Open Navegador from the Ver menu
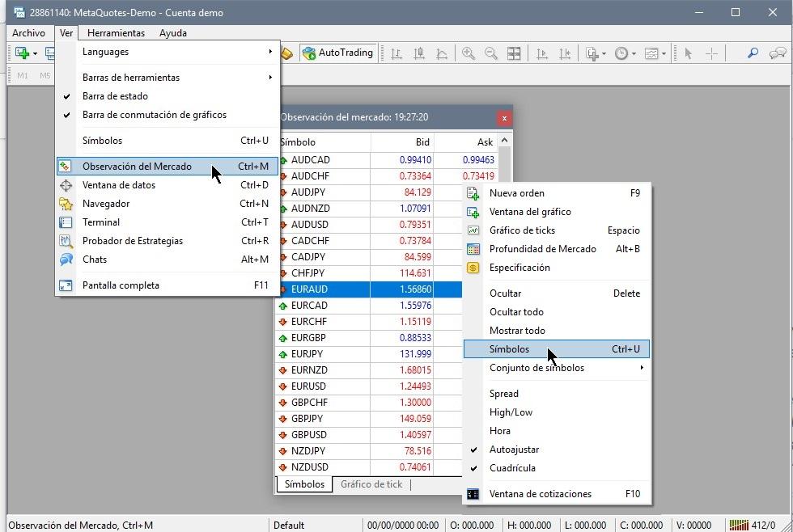The width and height of the screenshot is (793, 532). (168, 204)
